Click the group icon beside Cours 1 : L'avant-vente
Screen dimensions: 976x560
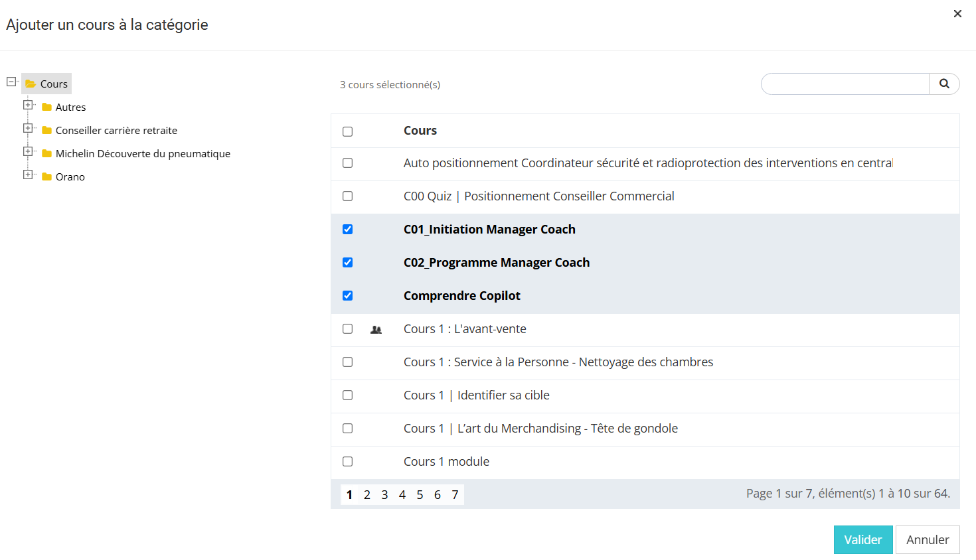pyautogui.click(x=376, y=330)
